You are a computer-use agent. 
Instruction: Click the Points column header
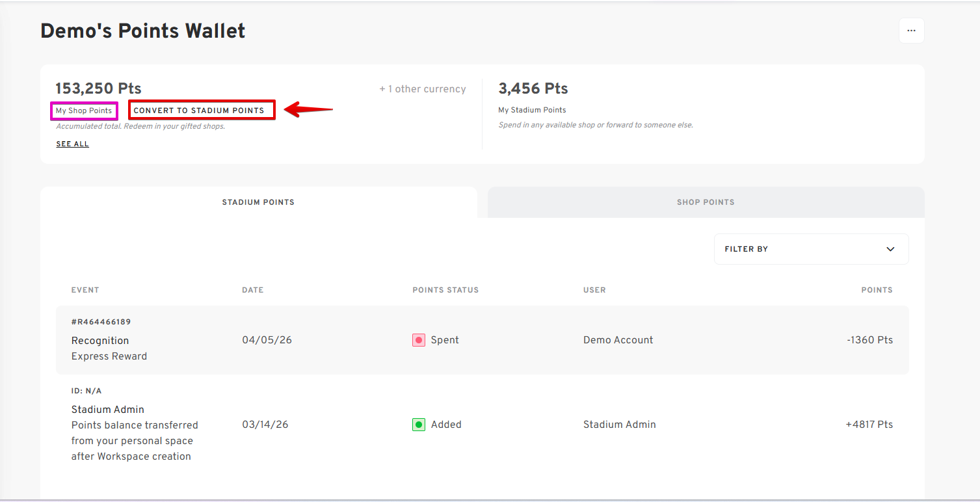tap(877, 290)
